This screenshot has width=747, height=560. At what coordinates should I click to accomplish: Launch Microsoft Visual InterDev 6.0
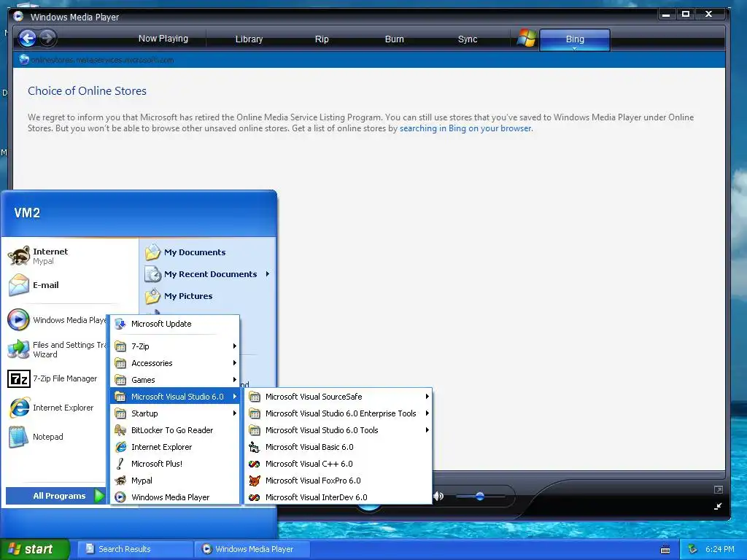(x=338, y=497)
